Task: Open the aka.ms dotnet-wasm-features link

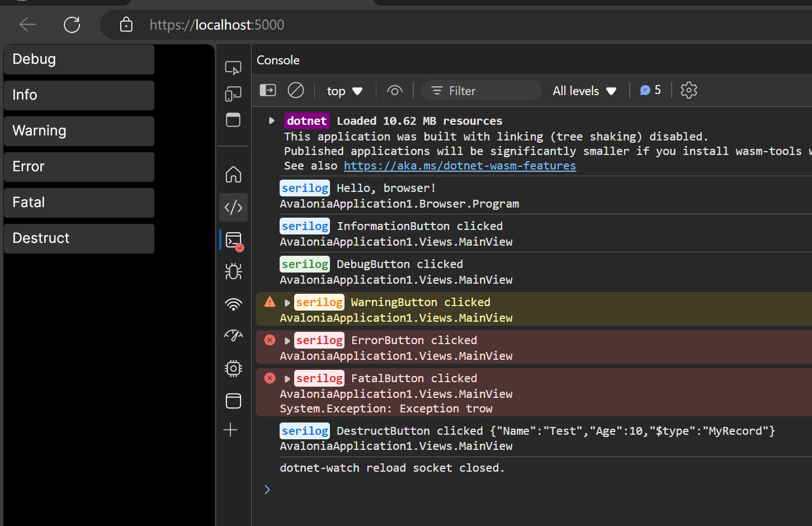Action: click(460, 166)
